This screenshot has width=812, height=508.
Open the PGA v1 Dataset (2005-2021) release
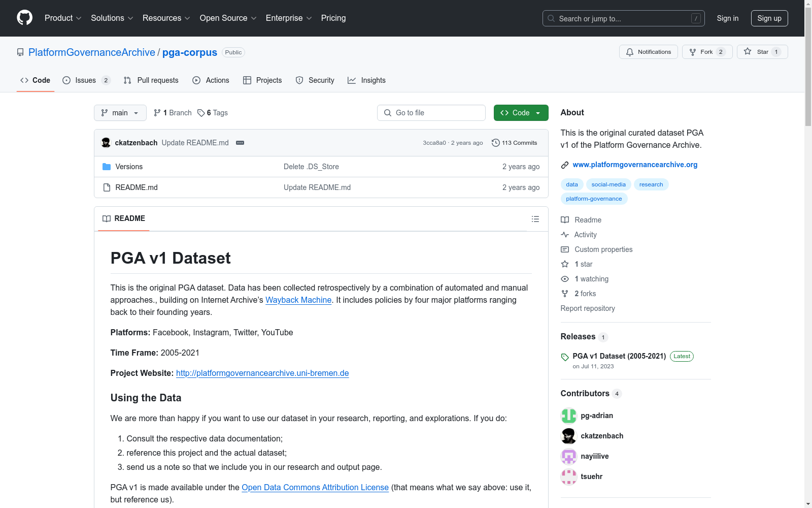tap(619, 356)
